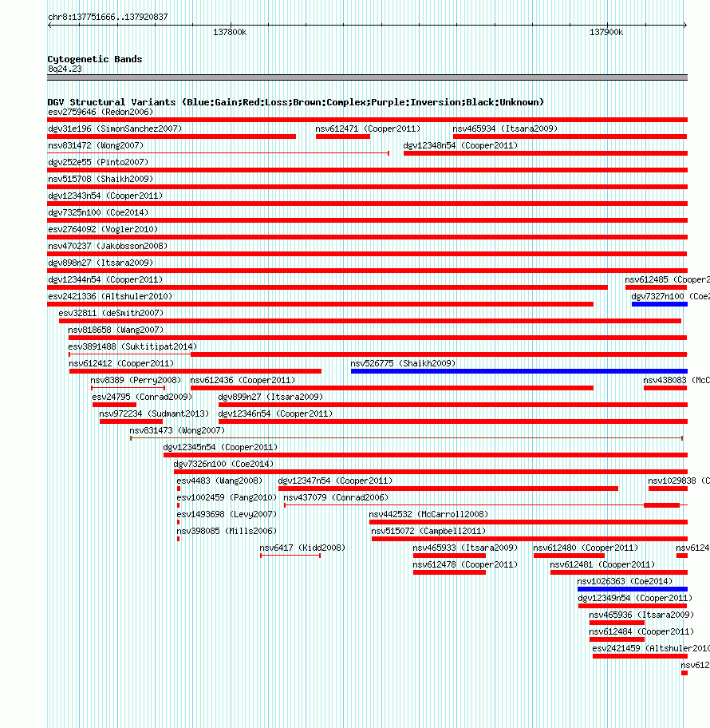
Task: Click the blue nsv1026363 gain bar
Action: (x=633, y=589)
